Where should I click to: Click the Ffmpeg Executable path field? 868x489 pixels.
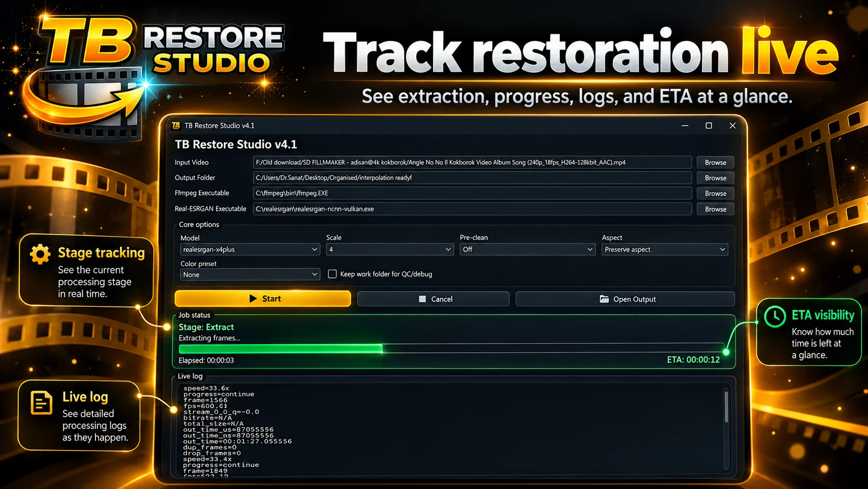click(x=472, y=193)
